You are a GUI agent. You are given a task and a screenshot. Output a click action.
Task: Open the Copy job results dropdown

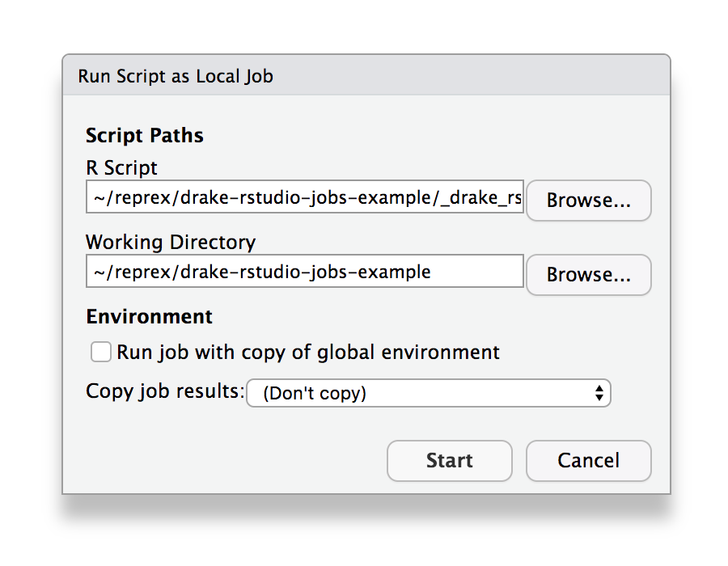click(x=428, y=394)
